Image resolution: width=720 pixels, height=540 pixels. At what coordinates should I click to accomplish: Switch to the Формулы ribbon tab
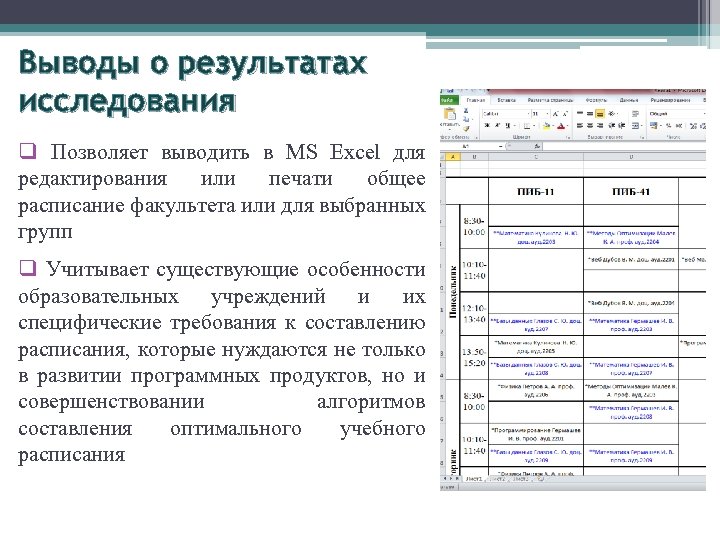tap(596, 100)
